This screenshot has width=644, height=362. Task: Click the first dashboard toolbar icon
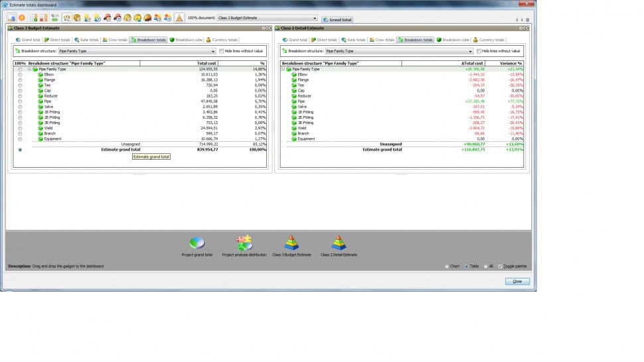pos(11,18)
